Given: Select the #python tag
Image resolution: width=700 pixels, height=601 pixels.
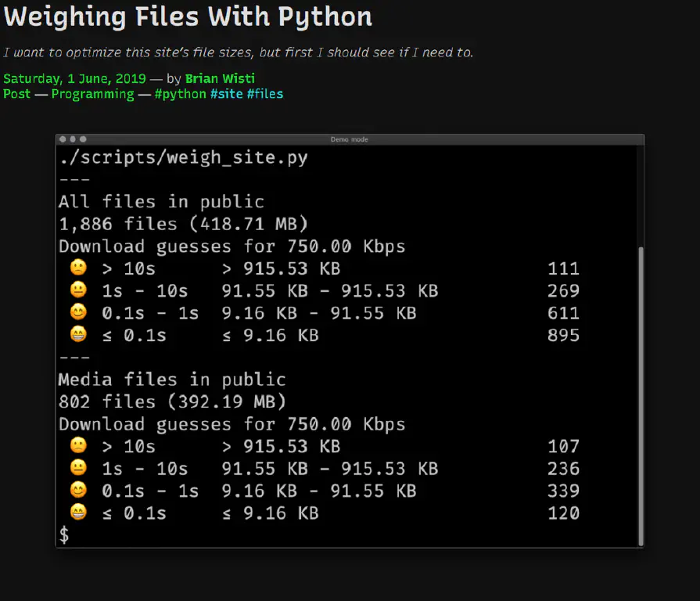Looking at the screenshot, I should 180,94.
